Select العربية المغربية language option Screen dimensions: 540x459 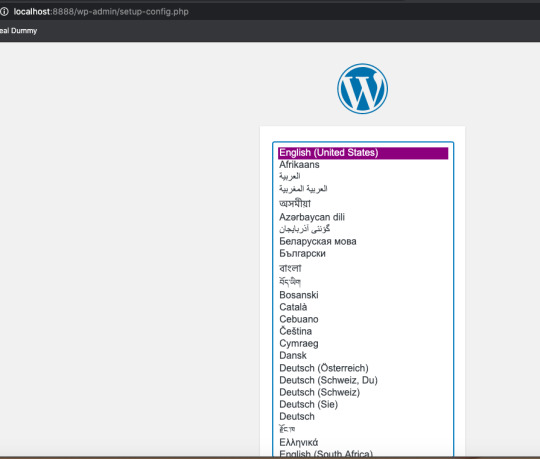coord(363,189)
